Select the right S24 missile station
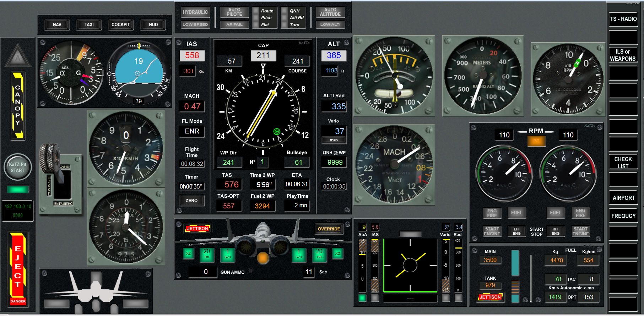Screen dimensions: 644x316 pos(299,254)
